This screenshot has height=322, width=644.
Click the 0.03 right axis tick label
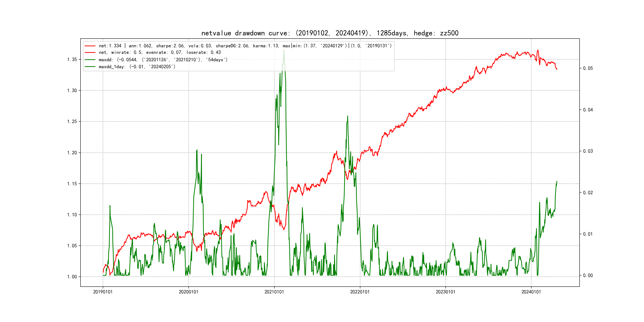pos(588,151)
